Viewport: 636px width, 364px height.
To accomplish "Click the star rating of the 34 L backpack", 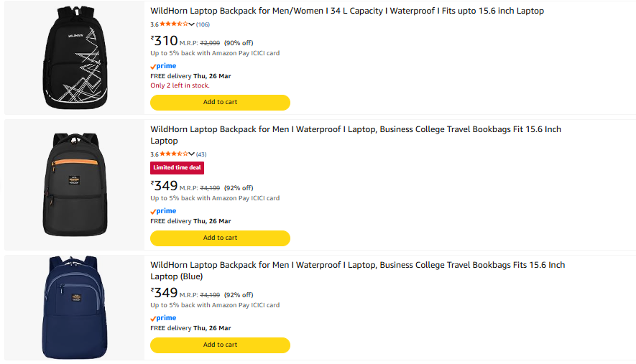I will (173, 24).
